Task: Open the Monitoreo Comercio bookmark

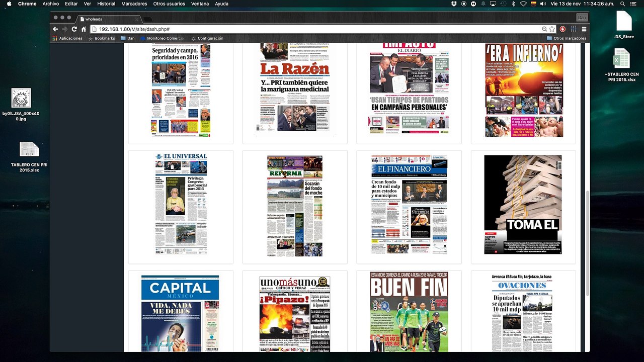Action: point(162,38)
